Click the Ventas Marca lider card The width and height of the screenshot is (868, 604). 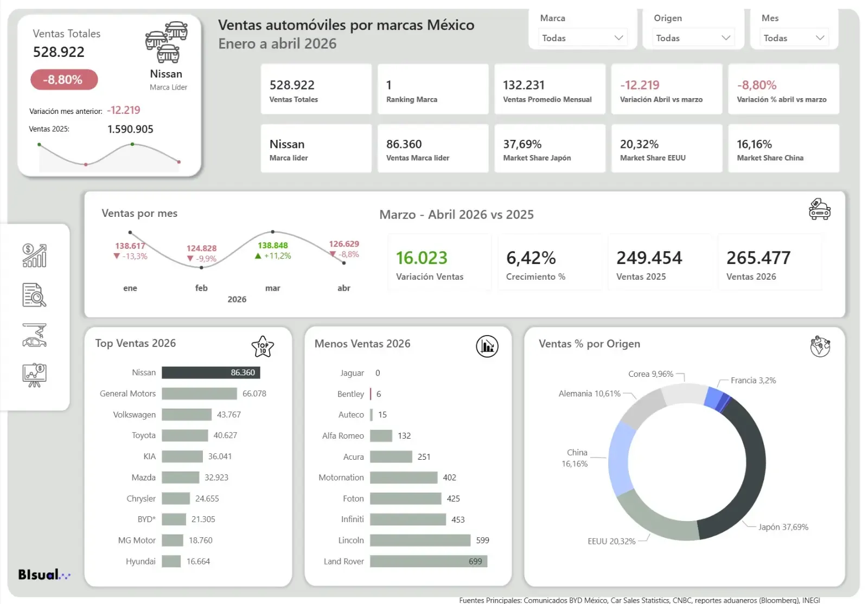coord(433,149)
